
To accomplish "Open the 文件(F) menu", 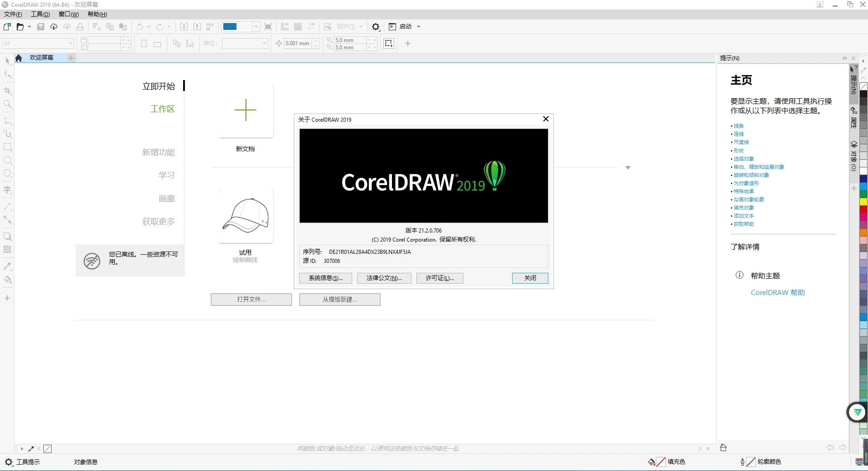I will coord(13,14).
